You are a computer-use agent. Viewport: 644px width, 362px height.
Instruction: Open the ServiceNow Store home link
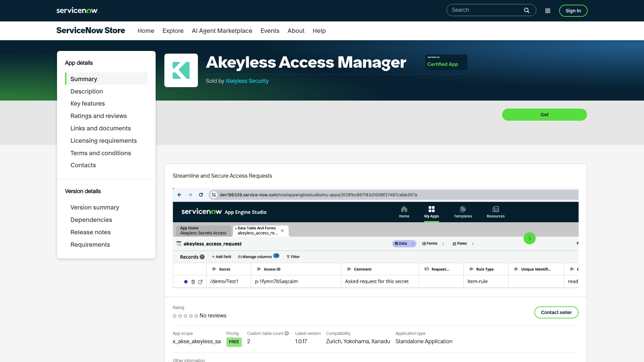(x=91, y=31)
